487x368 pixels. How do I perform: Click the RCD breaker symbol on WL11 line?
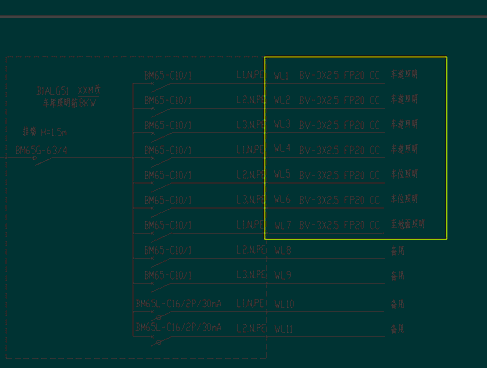tap(161, 341)
